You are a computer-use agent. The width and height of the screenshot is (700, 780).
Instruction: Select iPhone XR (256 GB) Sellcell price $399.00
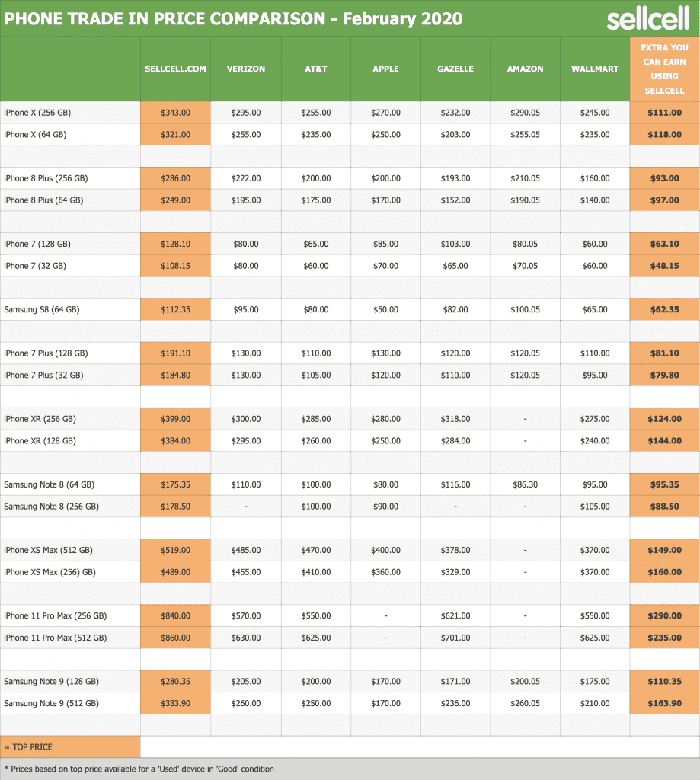(176, 419)
